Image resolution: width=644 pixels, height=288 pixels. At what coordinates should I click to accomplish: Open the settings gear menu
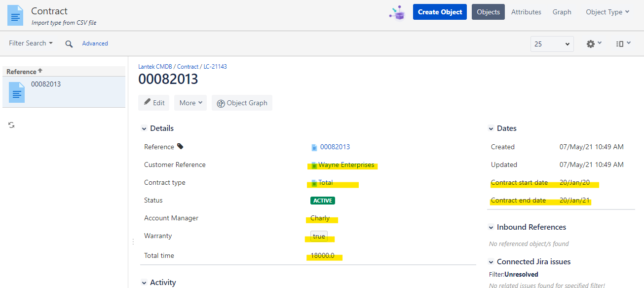tap(594, 43)
